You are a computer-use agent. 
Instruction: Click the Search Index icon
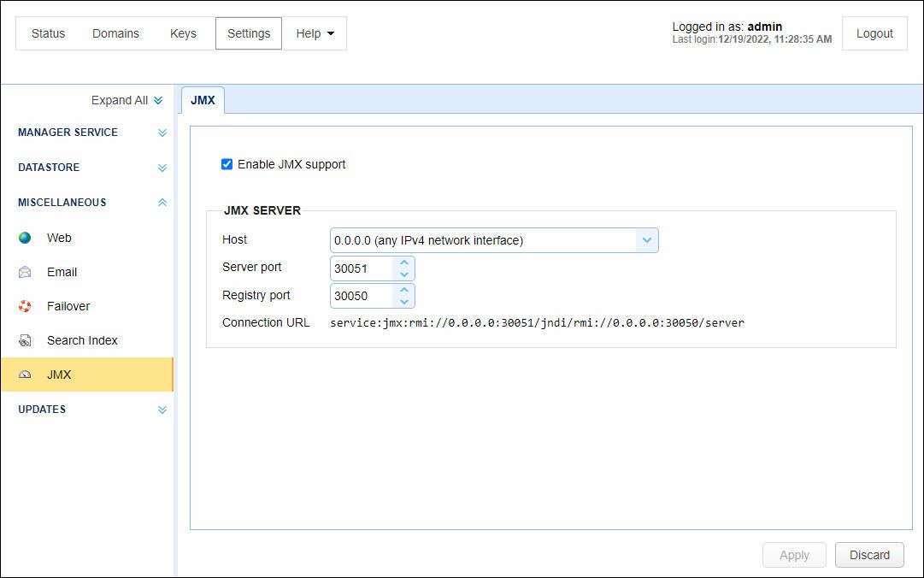25,340
